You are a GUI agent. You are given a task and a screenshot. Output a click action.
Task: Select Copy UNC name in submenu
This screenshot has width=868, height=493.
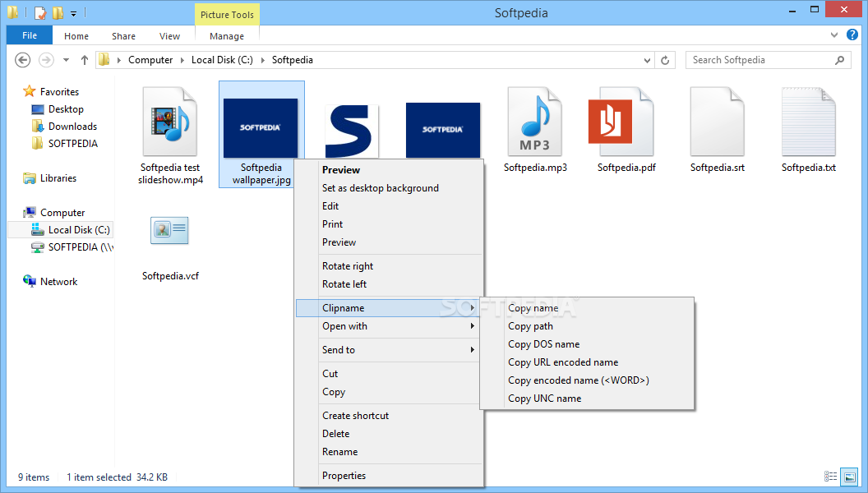click(x=545, y=399)
